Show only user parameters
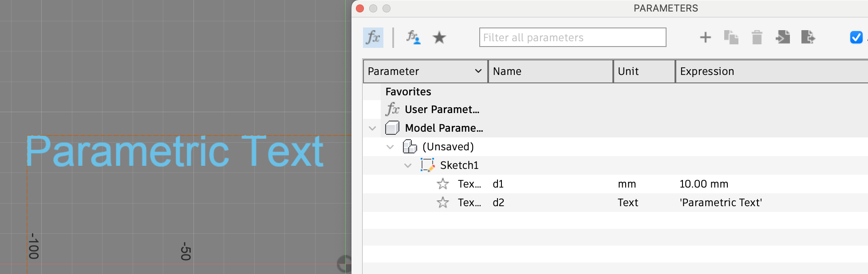This screenshot has height=274, width=868. [413, 38]
